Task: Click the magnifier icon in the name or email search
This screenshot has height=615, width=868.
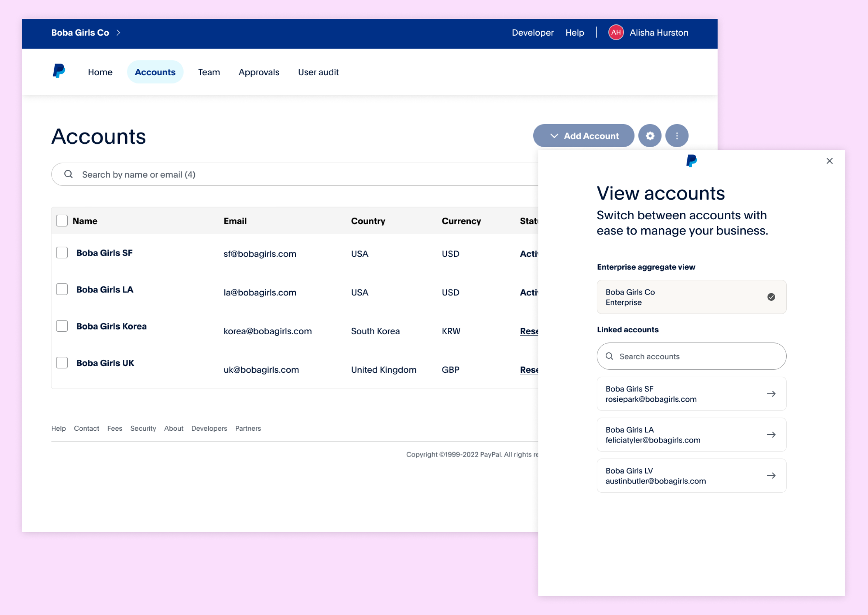Action: [68, 174]
